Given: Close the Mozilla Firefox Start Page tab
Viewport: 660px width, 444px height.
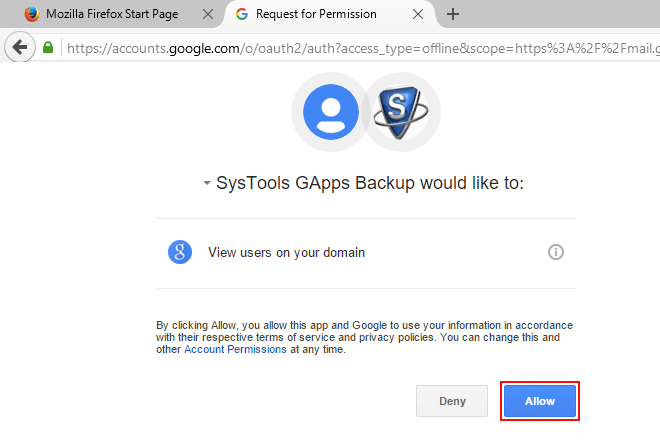Looking at the screenshot, I should pos(208,14).
